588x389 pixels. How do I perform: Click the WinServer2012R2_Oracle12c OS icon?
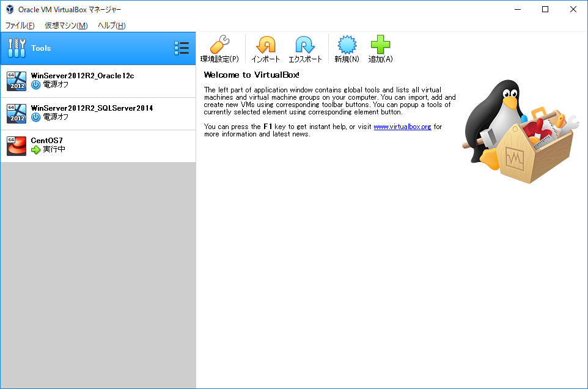[17, 81]
